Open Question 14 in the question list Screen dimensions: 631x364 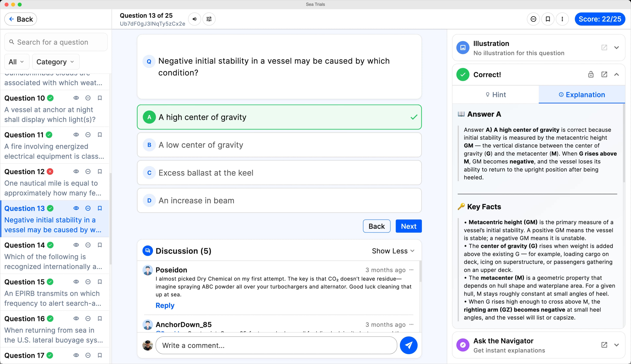55,255
